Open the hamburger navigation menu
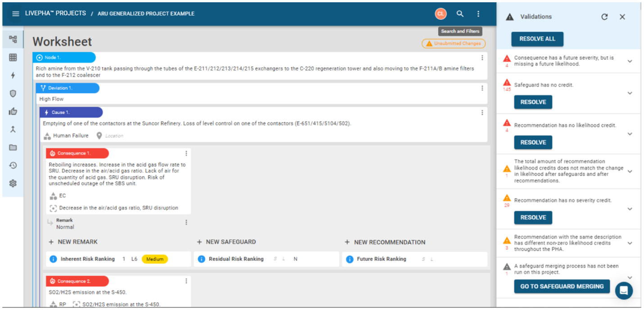The image size is (644, 310). point(15,13)
